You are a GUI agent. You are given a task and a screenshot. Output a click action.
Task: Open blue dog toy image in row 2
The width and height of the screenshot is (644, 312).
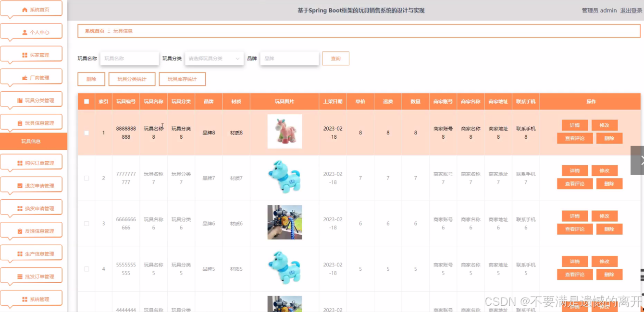285,177
